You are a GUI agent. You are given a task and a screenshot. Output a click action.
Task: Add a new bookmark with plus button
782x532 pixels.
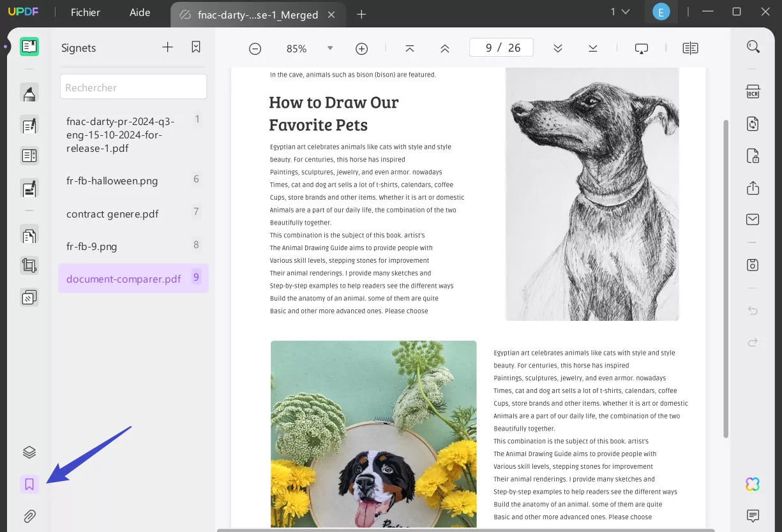point(167,47)
